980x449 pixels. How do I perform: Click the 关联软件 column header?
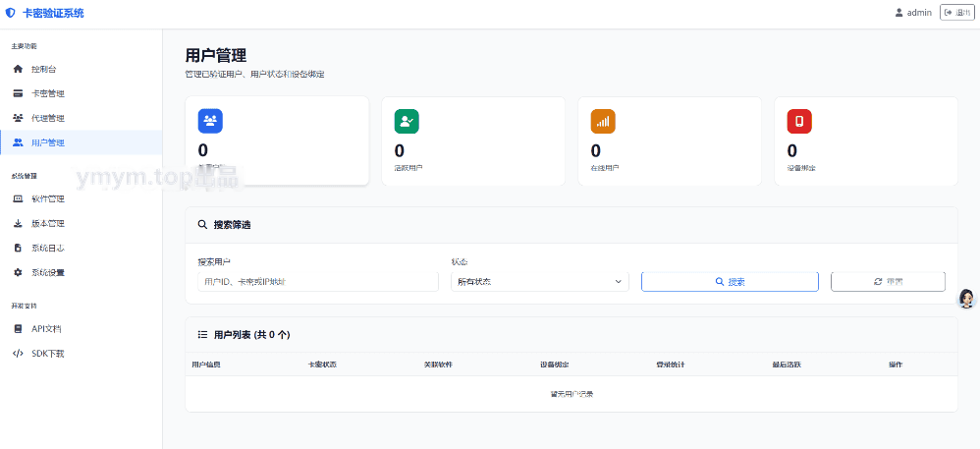pos(438,365)
